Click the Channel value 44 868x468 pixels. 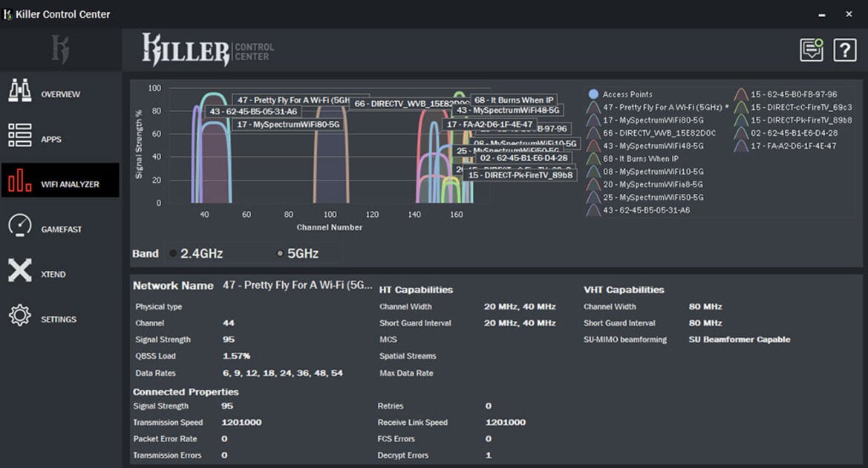pos(228,323)
